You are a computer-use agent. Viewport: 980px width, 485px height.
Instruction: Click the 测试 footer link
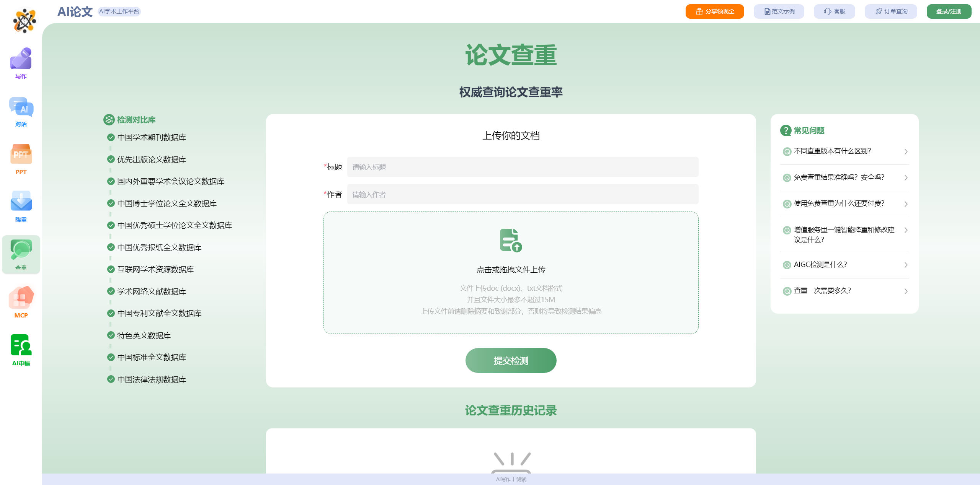[x=521, y=479]
